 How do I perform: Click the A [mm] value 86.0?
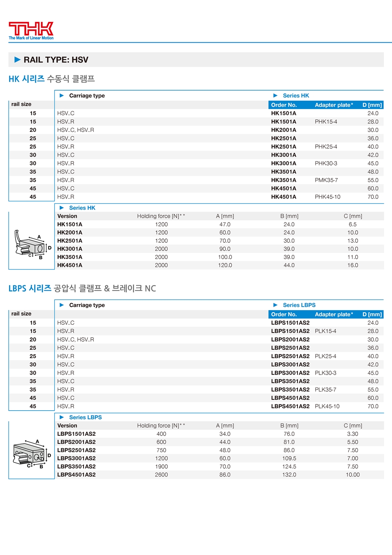225,475
